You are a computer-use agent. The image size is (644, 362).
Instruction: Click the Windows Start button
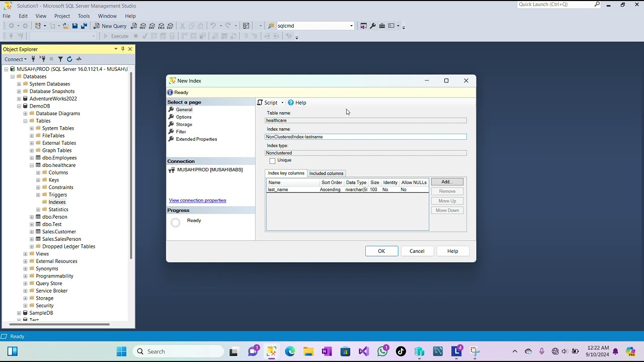coord(122,351)
